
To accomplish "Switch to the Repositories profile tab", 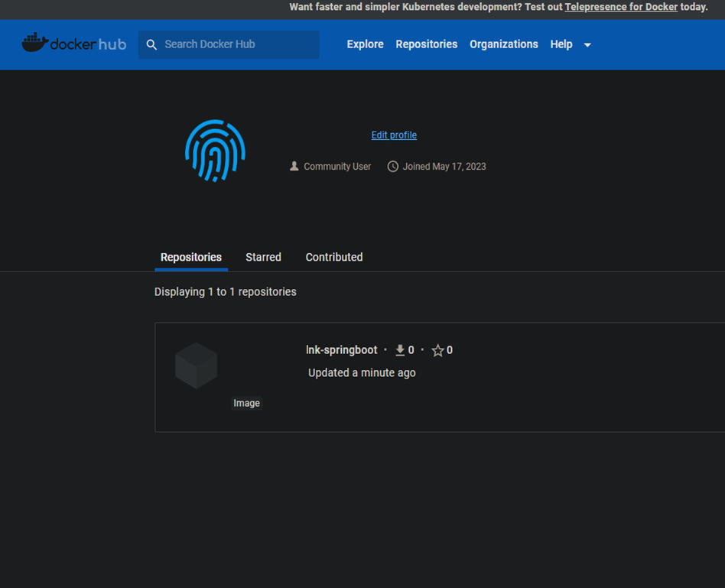I will click(191, 257).
